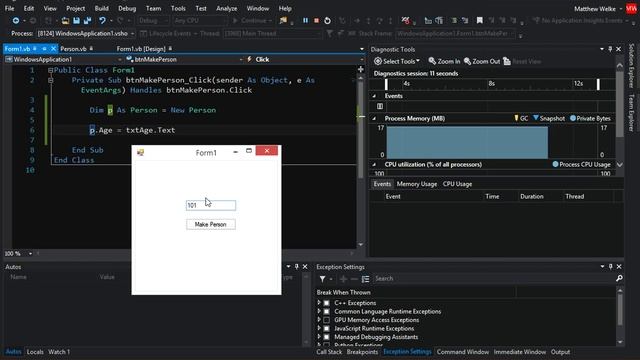640x360 pixels.
Task: Pin the Diagnostic Tools panel
Action: pos(610,49)
